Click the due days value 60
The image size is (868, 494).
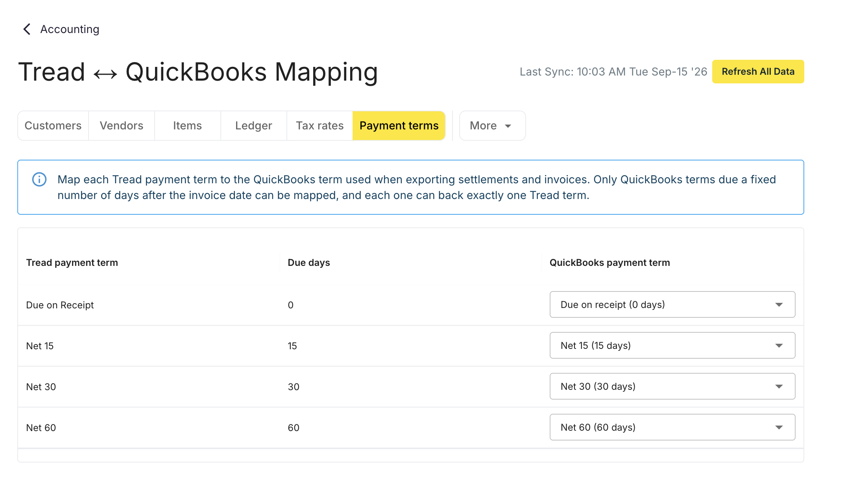(294, 428)
